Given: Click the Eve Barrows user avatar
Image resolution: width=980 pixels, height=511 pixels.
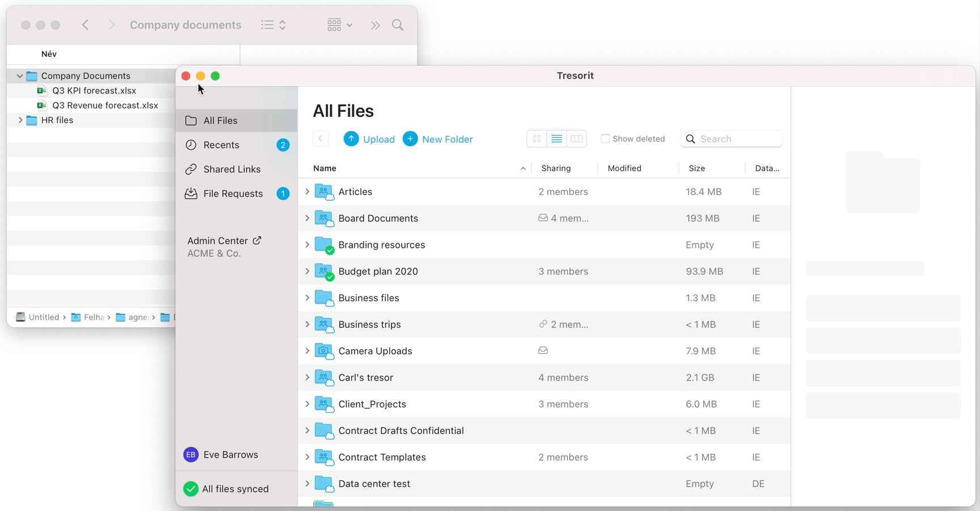Looking at the screenshot, I should (x=191, y=455).
